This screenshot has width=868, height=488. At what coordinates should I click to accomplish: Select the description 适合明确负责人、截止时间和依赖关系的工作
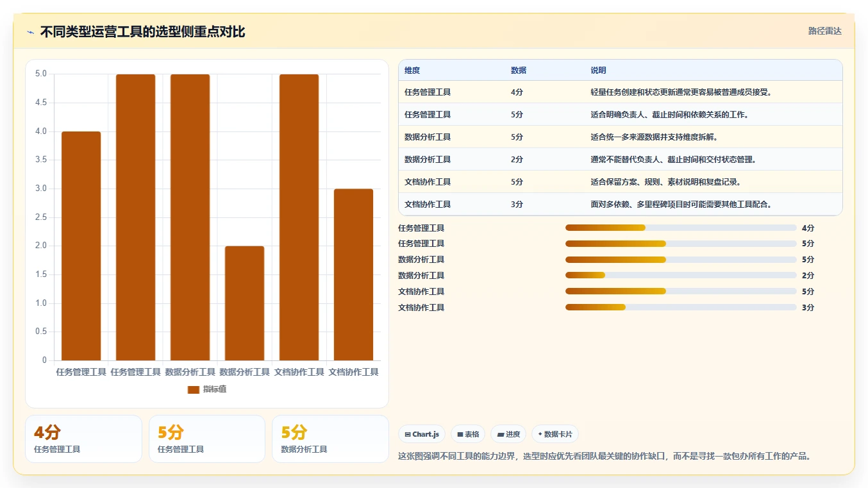click(669, 115)
